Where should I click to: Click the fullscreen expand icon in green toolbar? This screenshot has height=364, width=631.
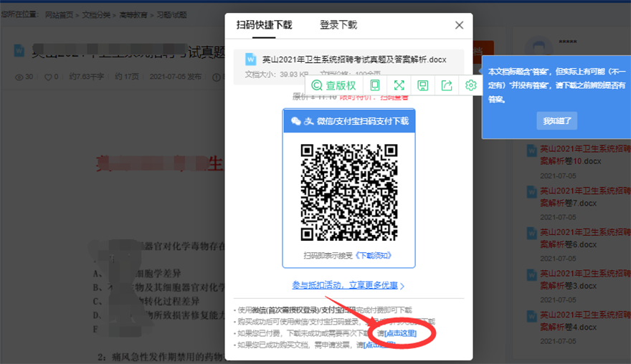399,85
